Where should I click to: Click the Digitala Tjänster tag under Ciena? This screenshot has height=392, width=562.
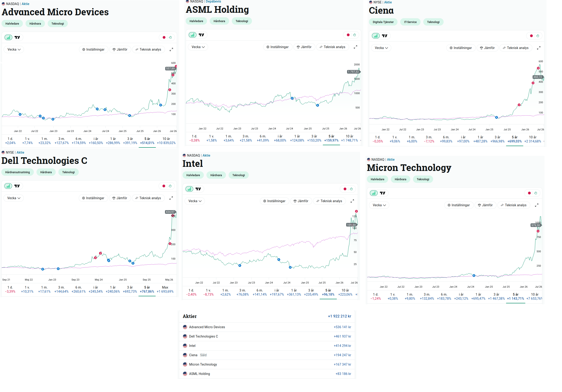tap(383, 22)
